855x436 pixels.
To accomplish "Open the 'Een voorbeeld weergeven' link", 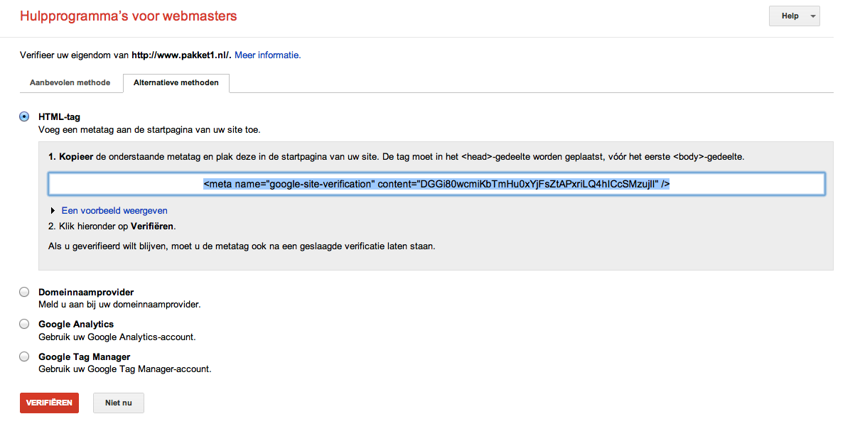I will tap(114, 211).
